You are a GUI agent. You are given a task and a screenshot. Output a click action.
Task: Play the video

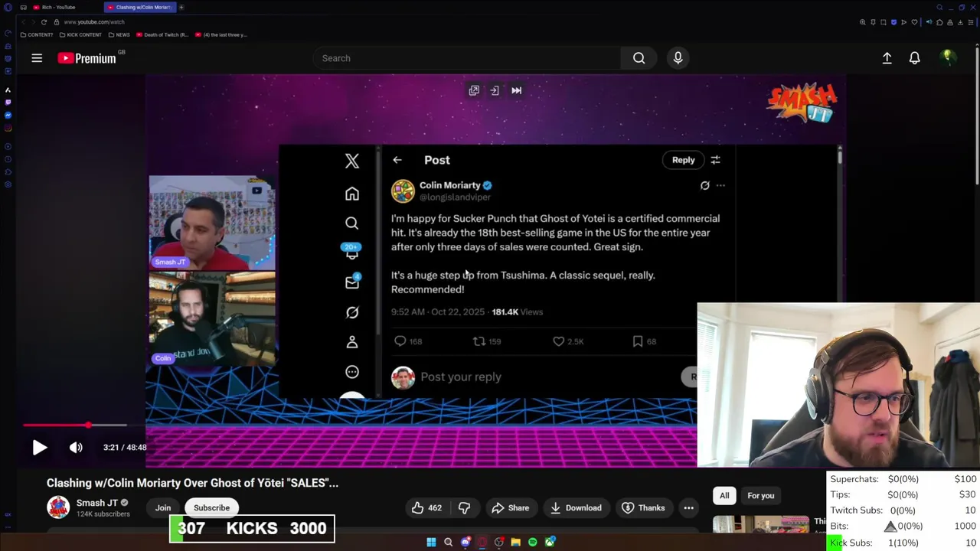[39, 448]
